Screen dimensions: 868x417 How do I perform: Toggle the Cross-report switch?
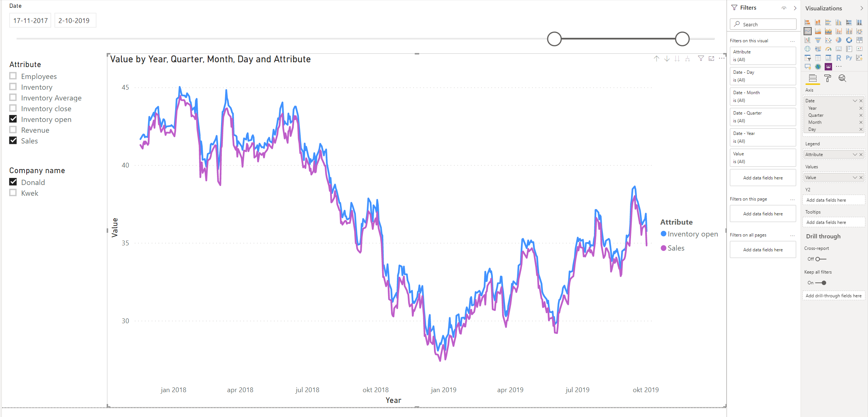821,259
